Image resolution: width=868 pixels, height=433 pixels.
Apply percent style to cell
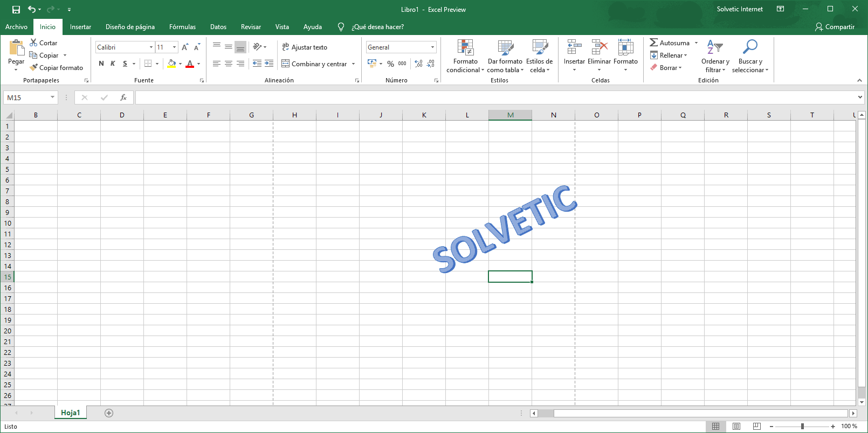click(390, 64)
